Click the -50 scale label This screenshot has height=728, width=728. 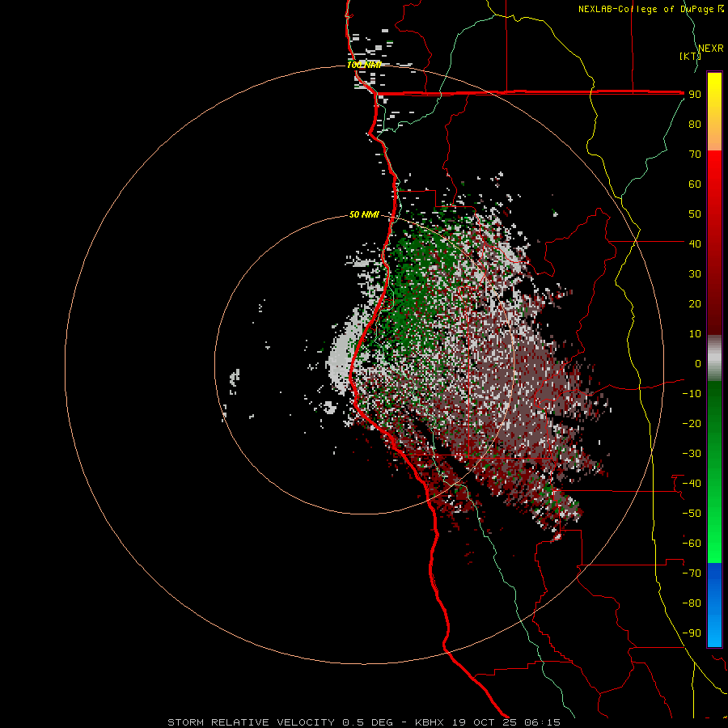(692, 514)
